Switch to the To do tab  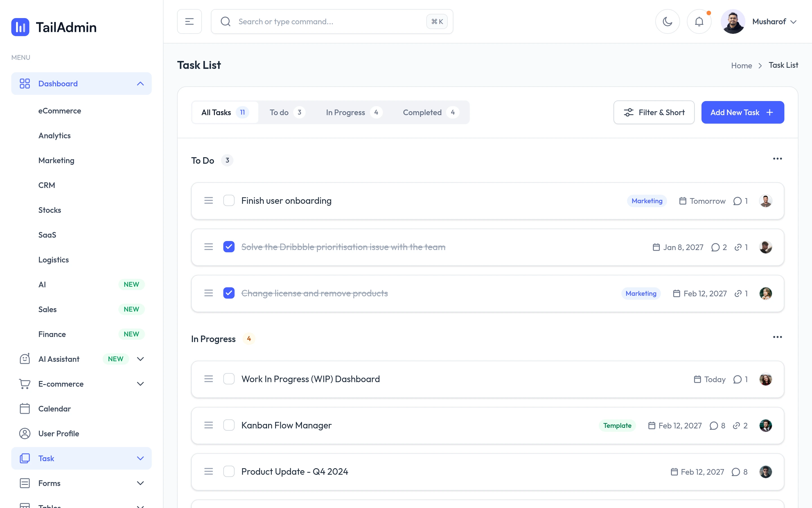(x=287, y=112)
